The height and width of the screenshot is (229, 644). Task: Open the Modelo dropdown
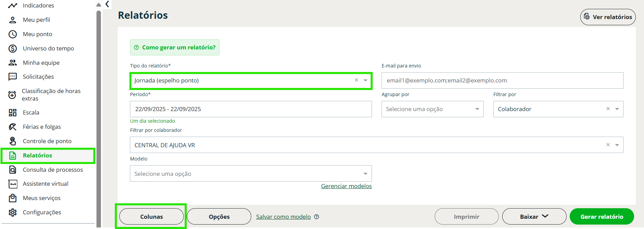pyautogui.click(x=365, y=174)
